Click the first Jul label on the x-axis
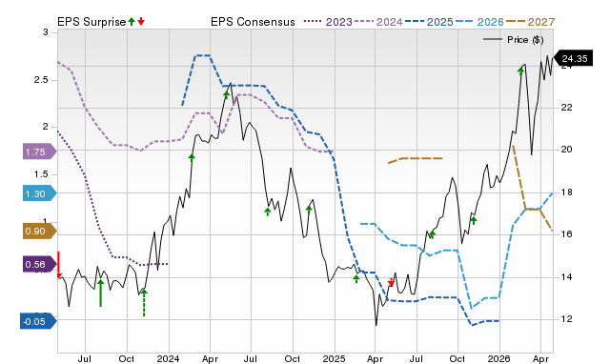Viewport: 610px width, 364px height. coord(85,358)
